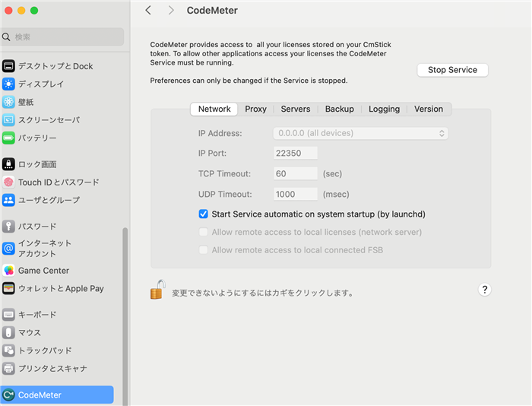Click the search magnifier icon
This screenshot has width=532, height=406.
click(x=6, y=36)
